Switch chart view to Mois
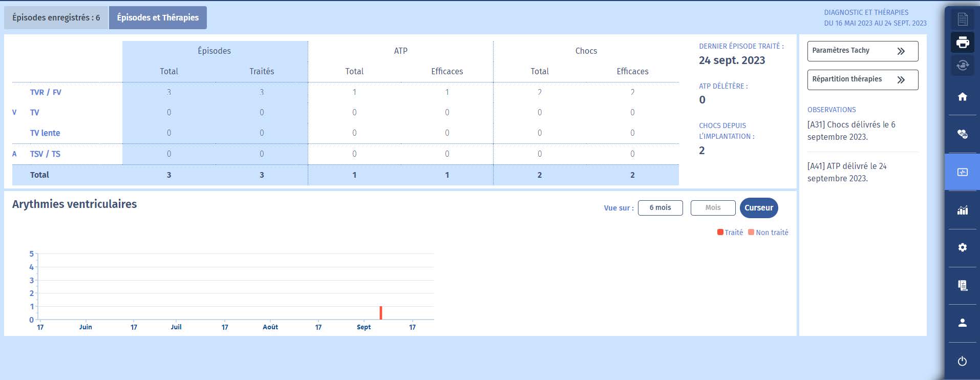 713,208
